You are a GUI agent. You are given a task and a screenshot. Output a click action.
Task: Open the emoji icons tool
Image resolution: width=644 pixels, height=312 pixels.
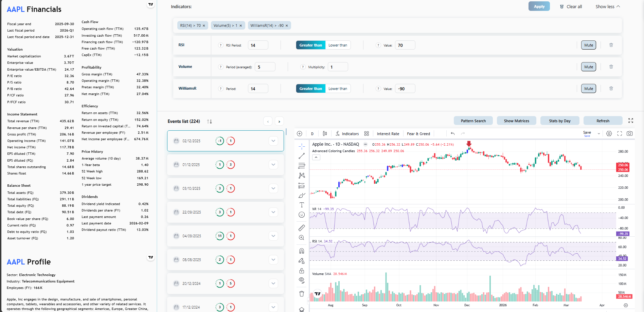click(x=302, y=215)
